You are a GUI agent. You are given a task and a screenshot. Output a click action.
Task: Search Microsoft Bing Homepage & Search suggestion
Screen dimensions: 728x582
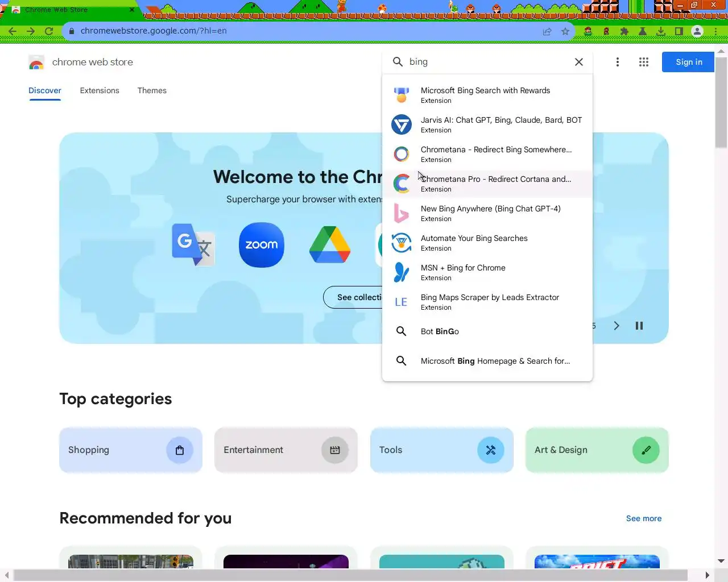(487, 361)
